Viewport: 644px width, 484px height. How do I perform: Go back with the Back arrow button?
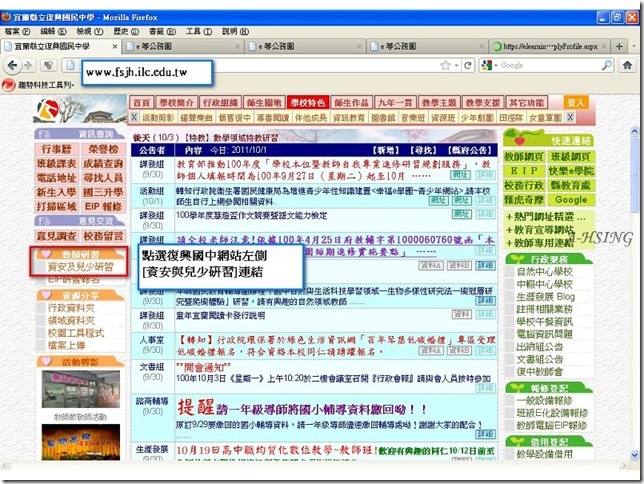[x=12, y=65]
